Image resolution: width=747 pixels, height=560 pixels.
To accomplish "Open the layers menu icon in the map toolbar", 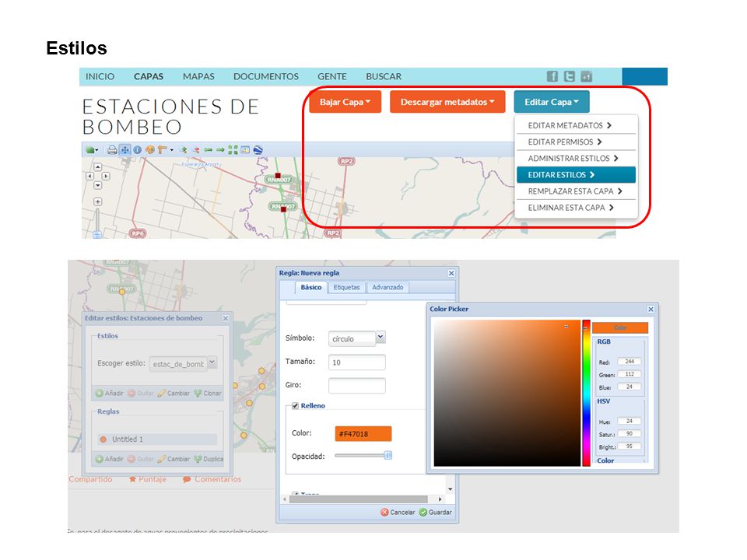I will [90, 150].
